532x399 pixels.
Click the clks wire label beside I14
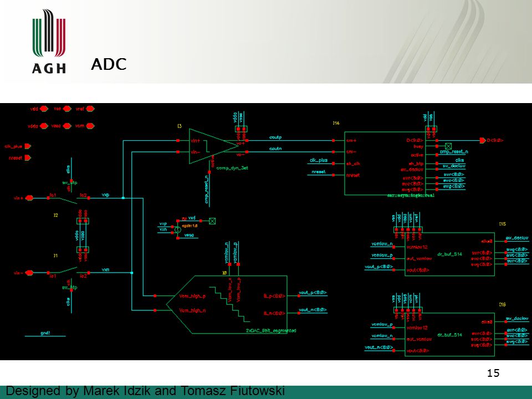459,160
